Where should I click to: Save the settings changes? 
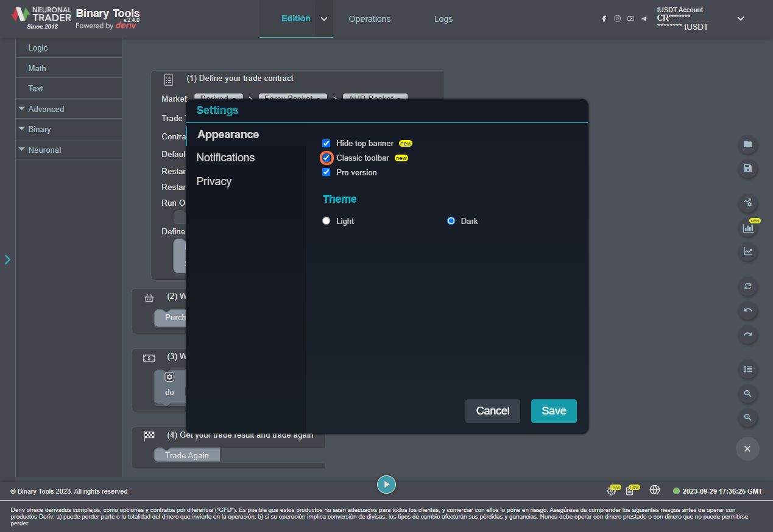[x=553, y=411]
